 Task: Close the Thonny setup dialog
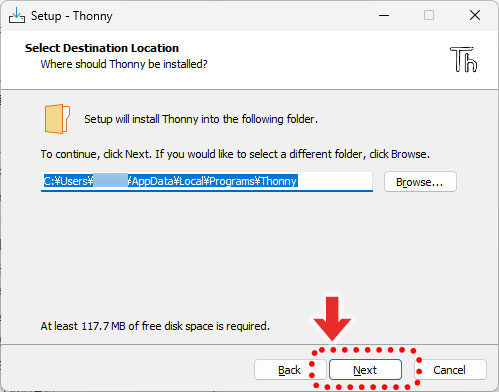tap(475, 15)
